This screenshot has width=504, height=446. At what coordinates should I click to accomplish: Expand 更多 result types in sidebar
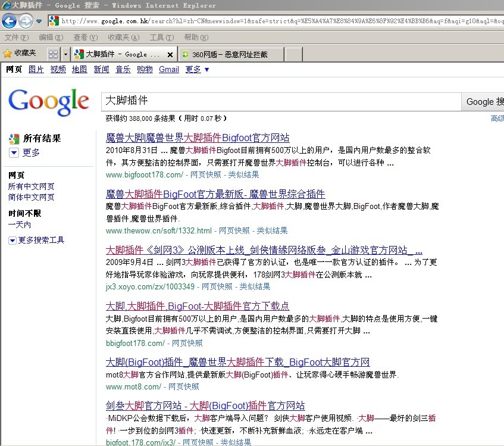click(24, 152)
